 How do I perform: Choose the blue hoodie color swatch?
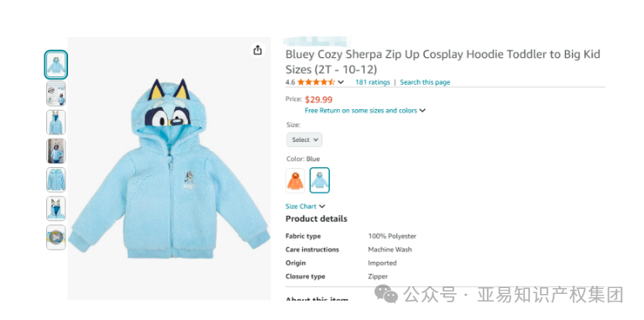320,181
